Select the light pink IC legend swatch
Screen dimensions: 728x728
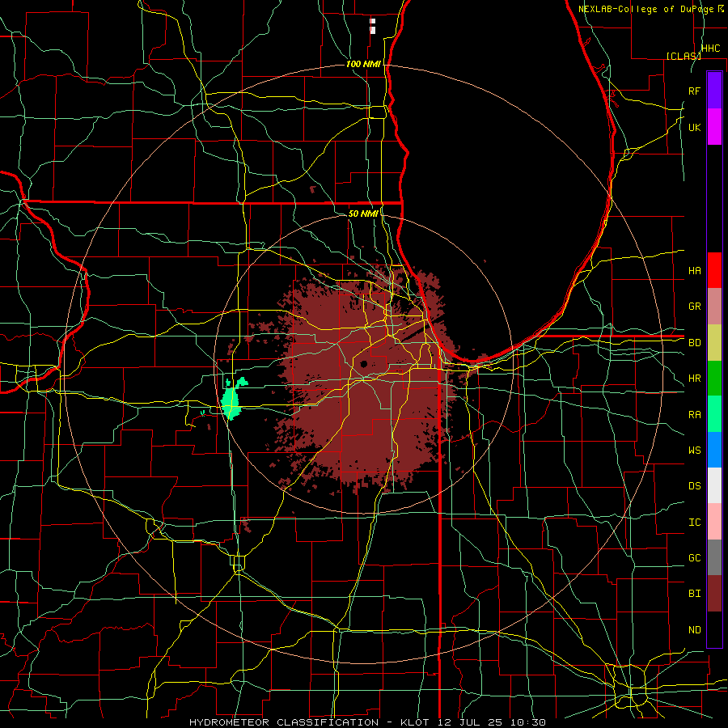point(714,522)
